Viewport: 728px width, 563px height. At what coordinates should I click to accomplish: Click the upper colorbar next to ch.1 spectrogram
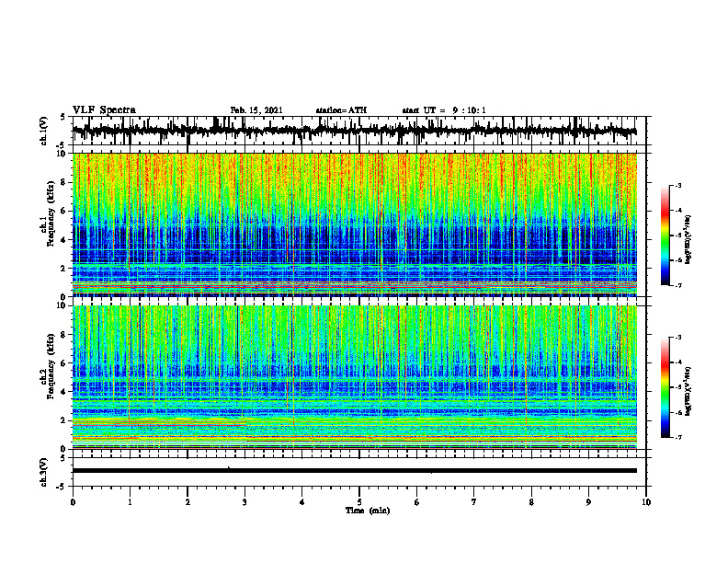[x=665, y=236]
